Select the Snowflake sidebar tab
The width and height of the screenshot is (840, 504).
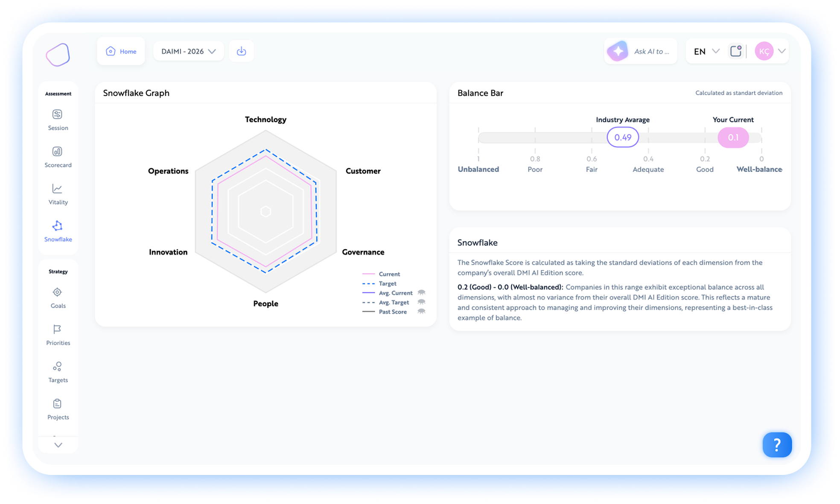click(58, 231)
